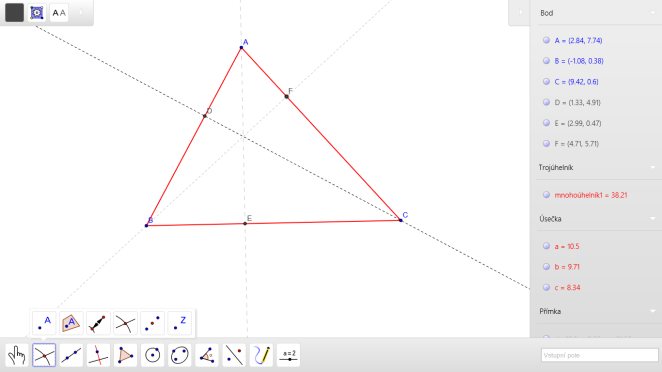
Task: Select the Polygon tool
Action: point(125,355)
